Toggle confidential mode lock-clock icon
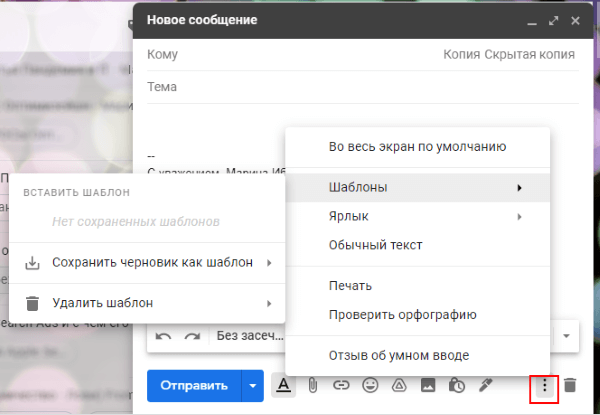Screen dimensions: 600x415 coord(457,385)
